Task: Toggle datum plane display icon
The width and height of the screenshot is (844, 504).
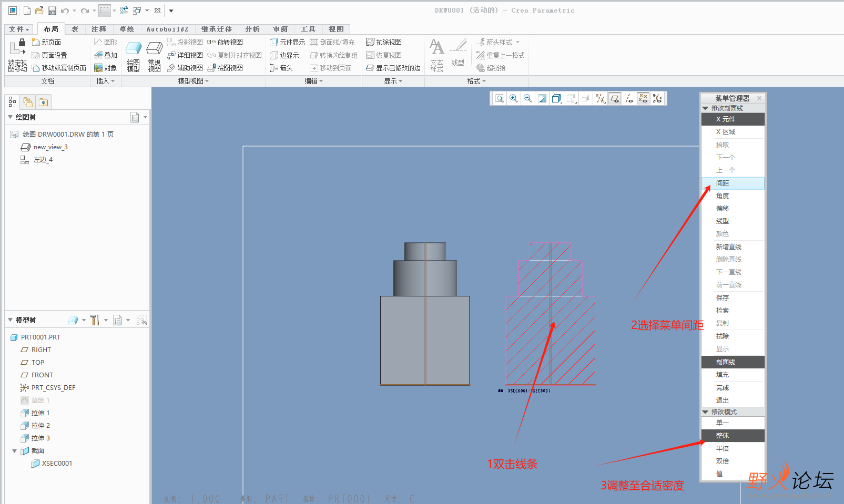Action: pos(615,98)
